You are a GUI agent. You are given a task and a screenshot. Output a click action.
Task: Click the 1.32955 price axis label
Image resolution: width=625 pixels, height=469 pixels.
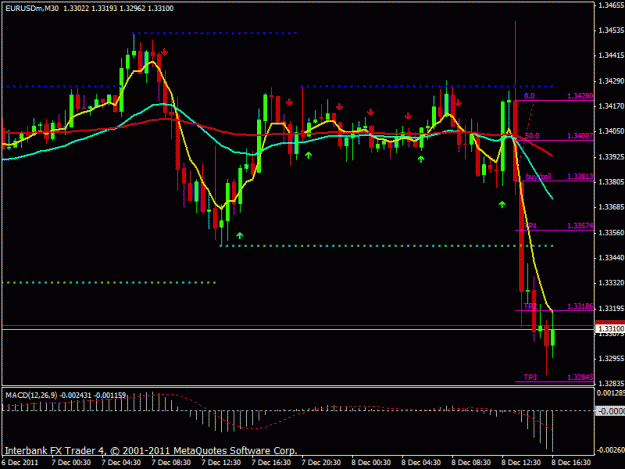(x=611, y=359)
